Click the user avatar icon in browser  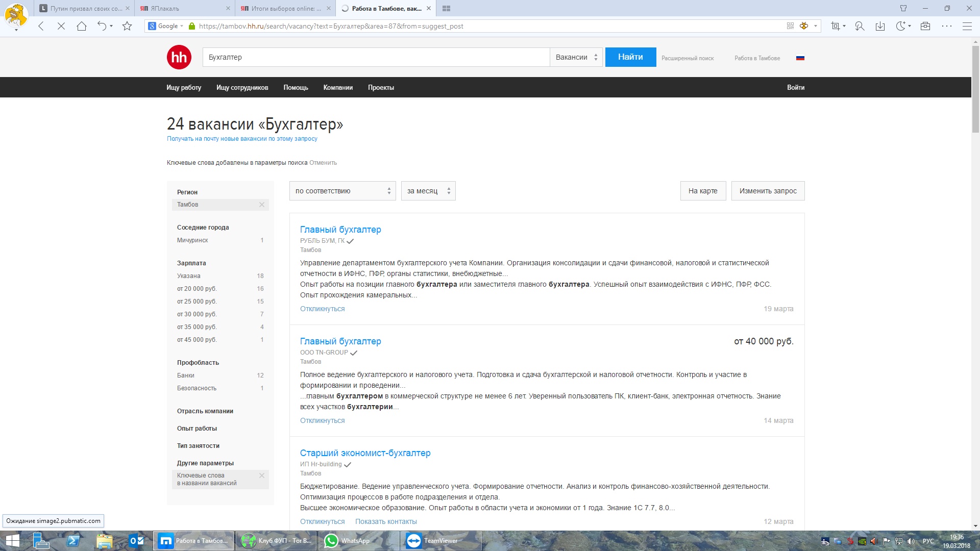pyautogui.click(x=16, y=15)
